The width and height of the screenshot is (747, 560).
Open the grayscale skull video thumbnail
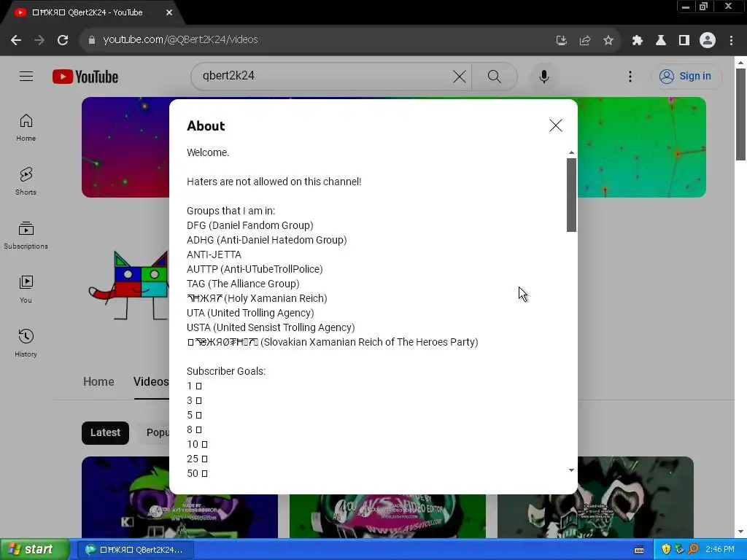pos(595,497)
